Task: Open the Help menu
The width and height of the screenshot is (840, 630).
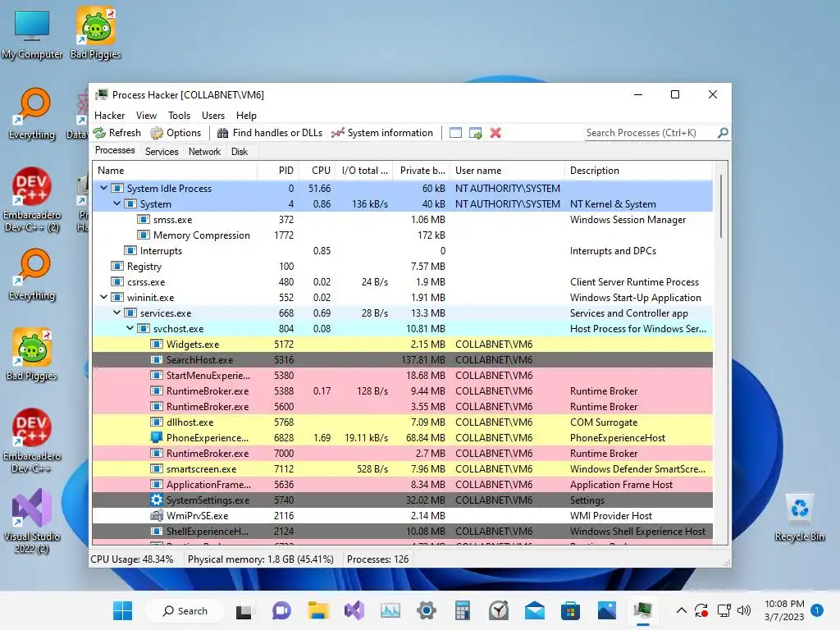Action: pyautogui.click(x=246, y=115)
